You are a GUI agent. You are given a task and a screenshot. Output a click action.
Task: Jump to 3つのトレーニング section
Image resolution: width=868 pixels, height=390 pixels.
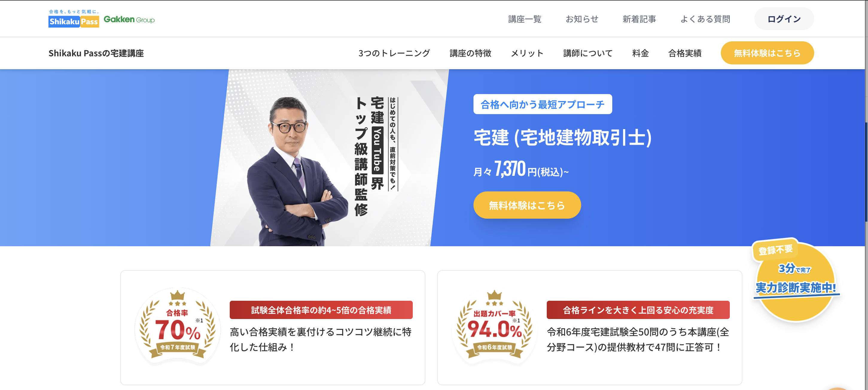click(394, 53)
